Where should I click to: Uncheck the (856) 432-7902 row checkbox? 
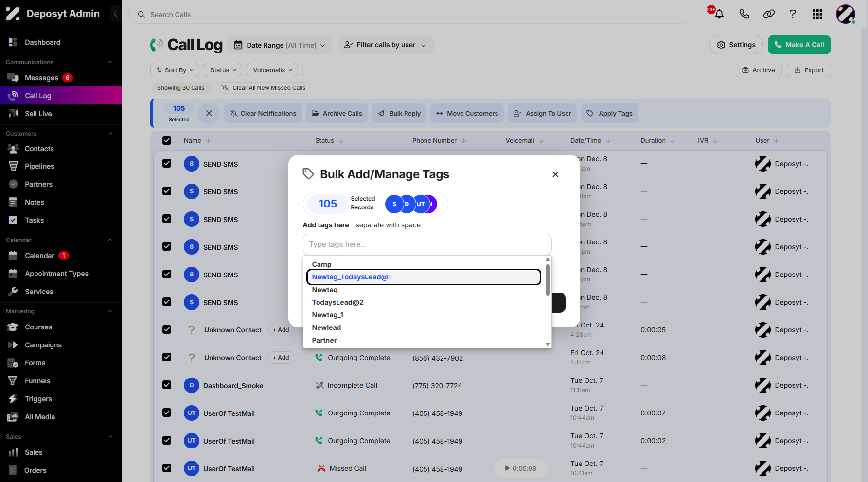[167, 357]
